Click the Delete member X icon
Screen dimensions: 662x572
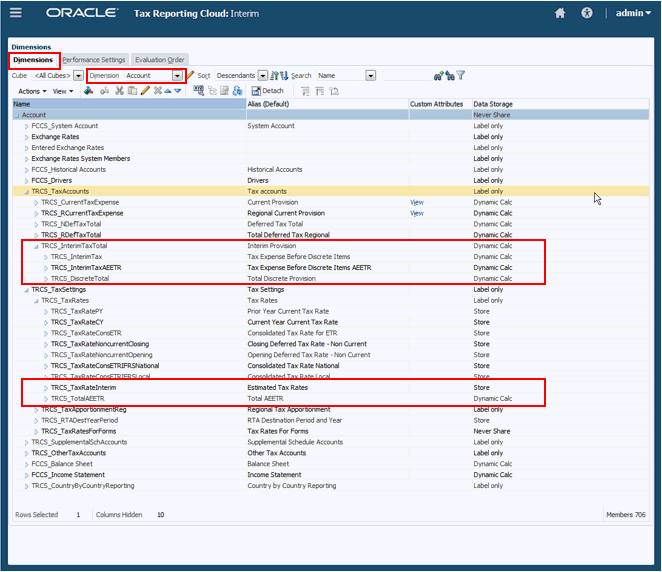coord(157,90)
